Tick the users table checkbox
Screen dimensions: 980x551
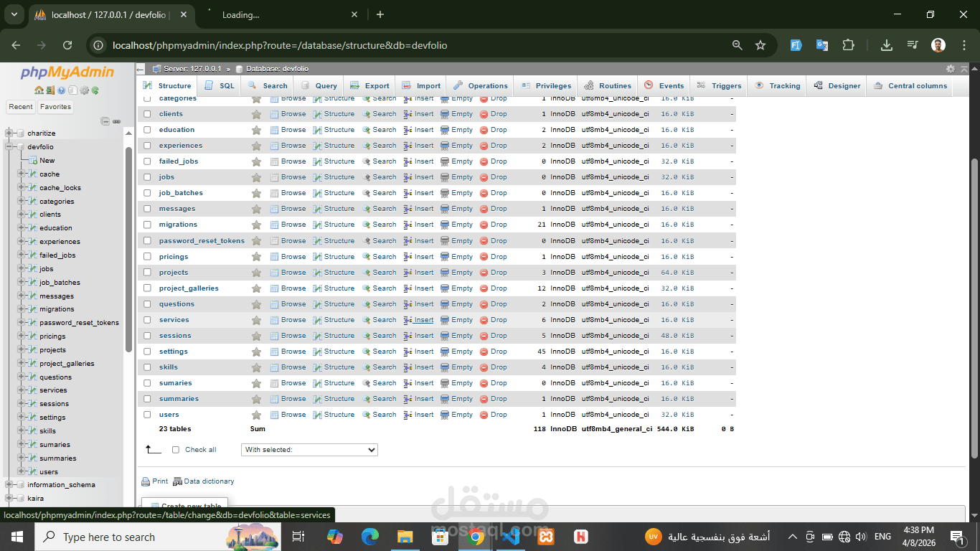pos(147,415)
